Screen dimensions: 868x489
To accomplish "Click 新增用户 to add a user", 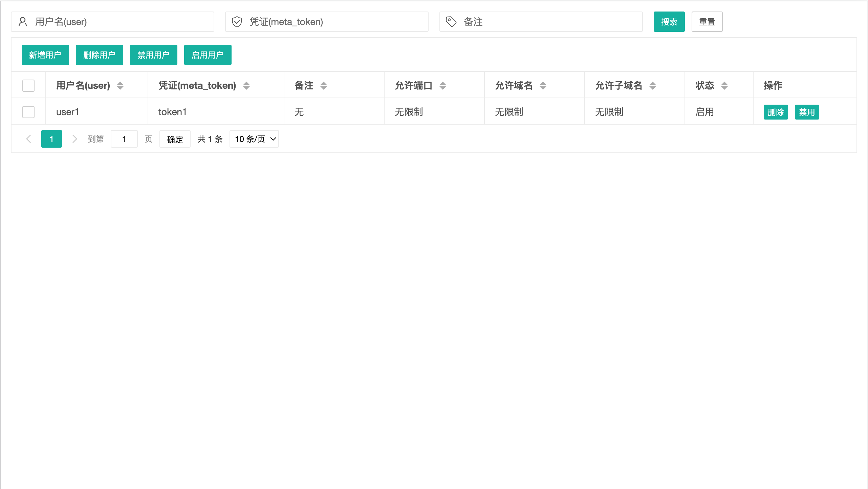I will point(45,55).
